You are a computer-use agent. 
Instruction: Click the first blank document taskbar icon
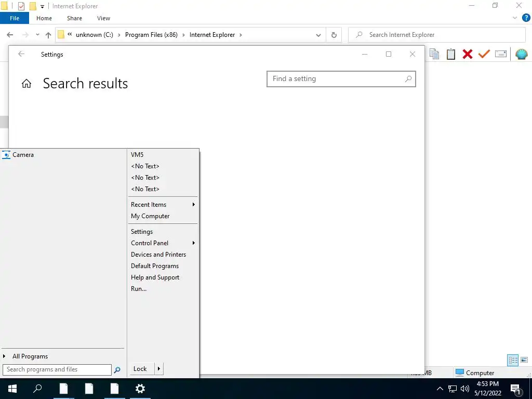tap(63, 389)
